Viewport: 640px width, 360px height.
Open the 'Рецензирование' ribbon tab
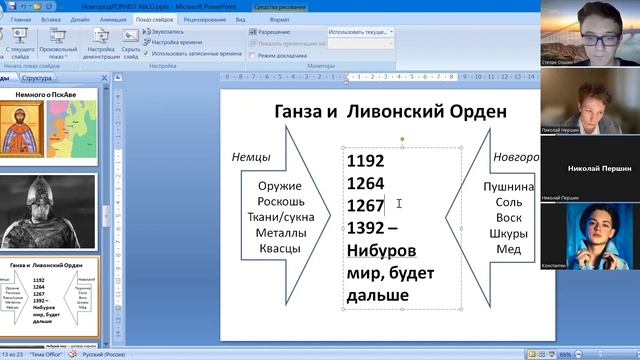click(x=204, y=19)
